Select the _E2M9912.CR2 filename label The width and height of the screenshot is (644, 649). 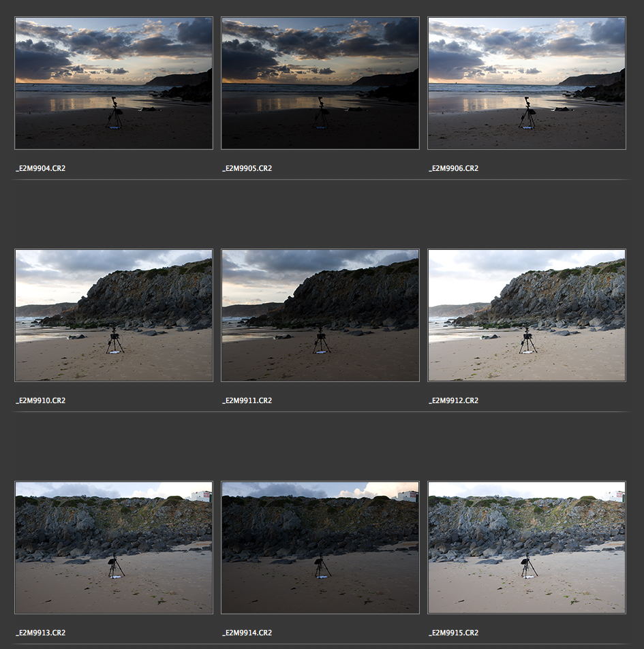pyautogui.click(x=454, y=400)
